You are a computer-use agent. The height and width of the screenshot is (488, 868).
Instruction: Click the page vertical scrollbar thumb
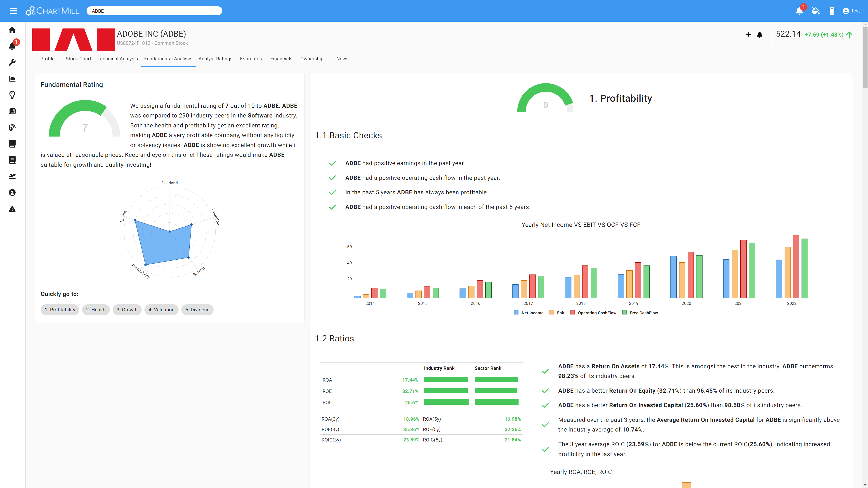click(x=865, y=57)
